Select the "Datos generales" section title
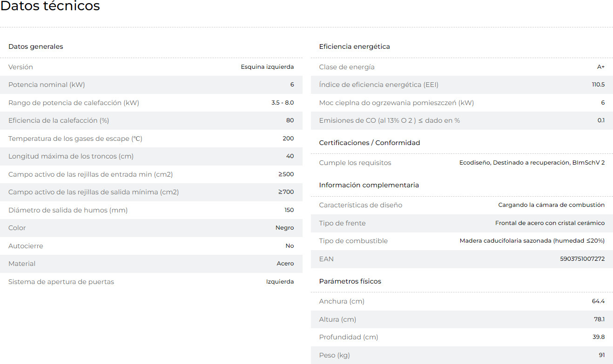 (36, 46)
